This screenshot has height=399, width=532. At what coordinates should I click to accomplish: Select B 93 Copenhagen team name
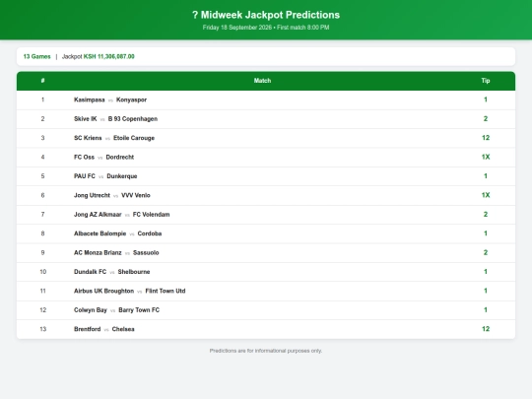[133, 119]
